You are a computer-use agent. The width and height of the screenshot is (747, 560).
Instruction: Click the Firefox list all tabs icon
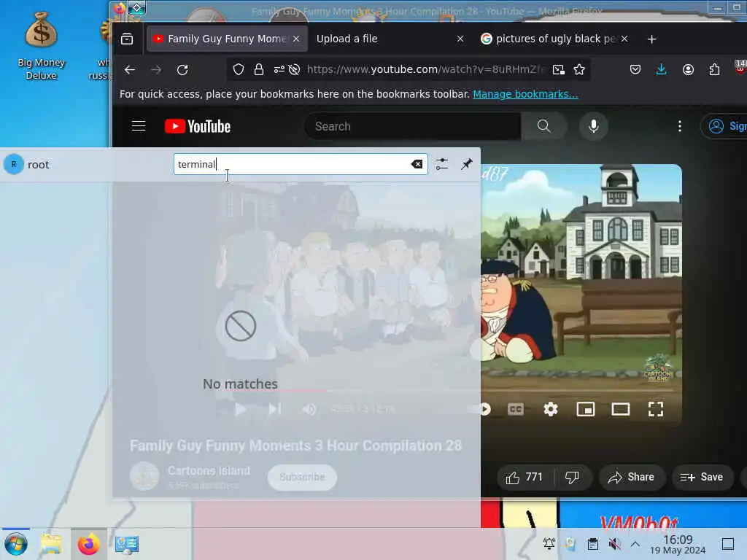click(x=127, y=39)
